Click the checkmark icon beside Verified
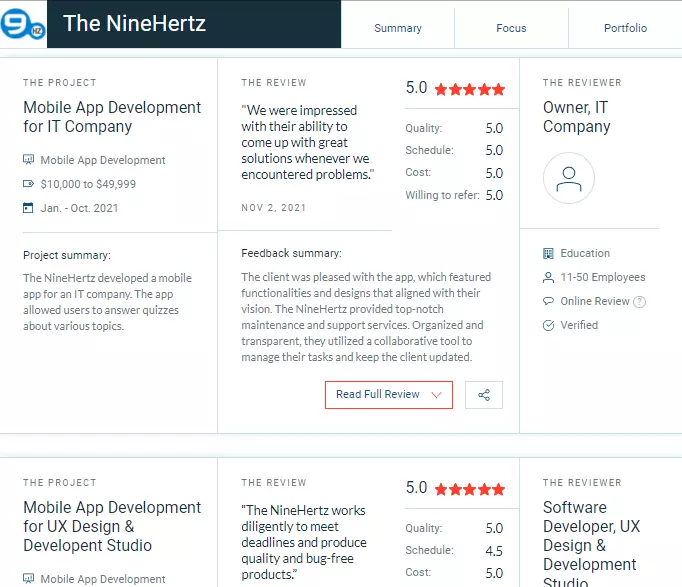This screenshot has height=587, width=682. [x=548, y=325]
